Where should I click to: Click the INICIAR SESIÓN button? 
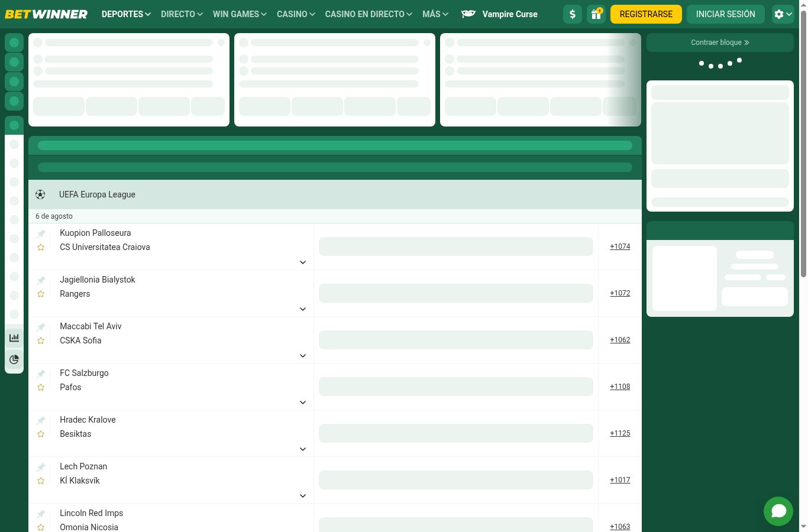tap(725, 14)
